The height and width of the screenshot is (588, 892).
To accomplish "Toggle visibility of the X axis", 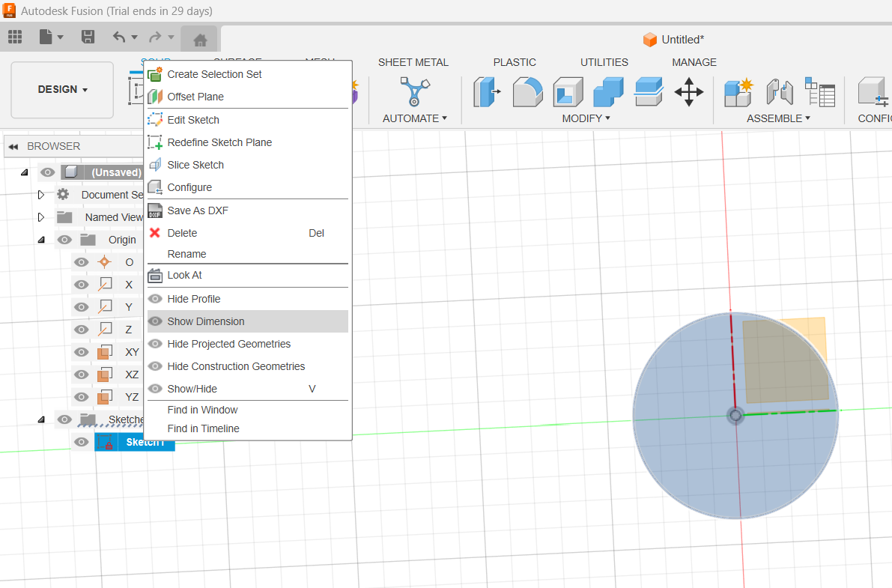I will (82, 285).
